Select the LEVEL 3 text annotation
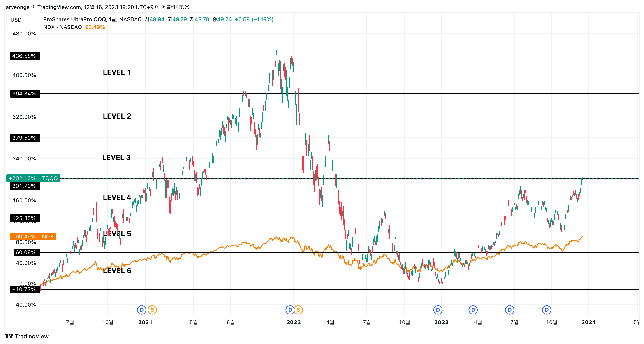The image size is (644, 344). coord(116,158)
